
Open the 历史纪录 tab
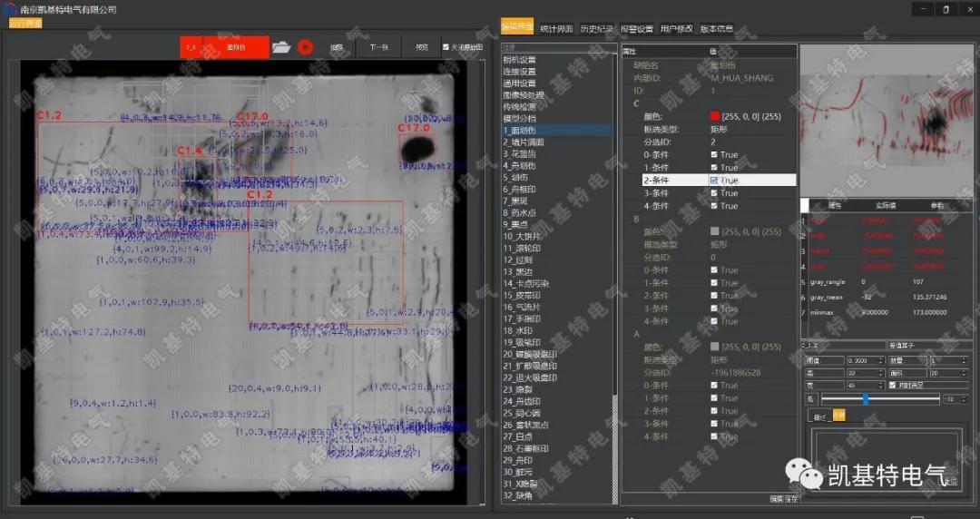click(596, 28)
